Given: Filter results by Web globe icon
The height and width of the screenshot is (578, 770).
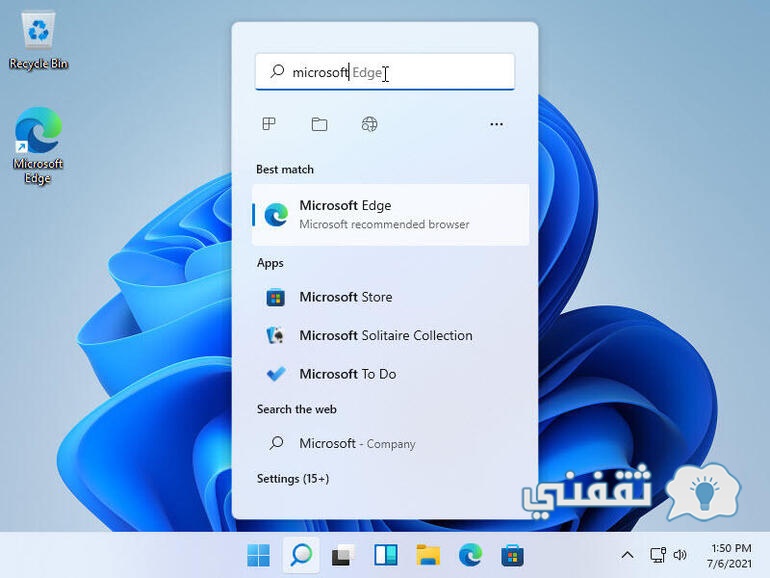Looking at the screenshot, I should pos(369,124).
